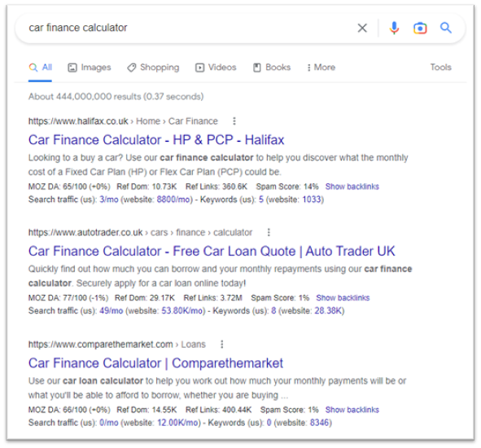Viewport: 481px width, 448px height.
Task: Click 'MOZ DA: 65/100 (+0%)' text
Action: [x=69, y=187]
